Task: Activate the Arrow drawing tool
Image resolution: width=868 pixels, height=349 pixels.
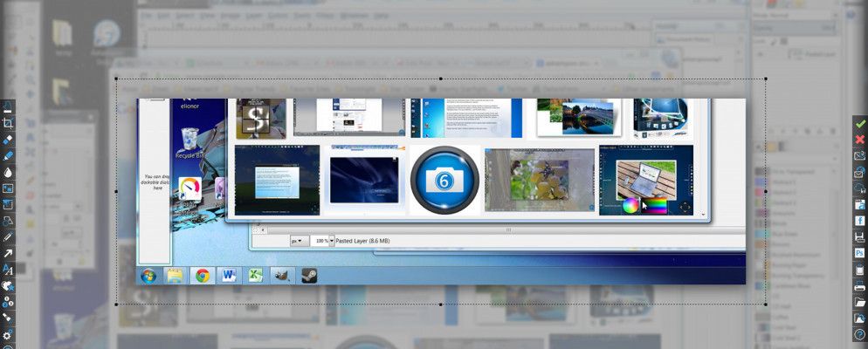Action: pos(8,253)
